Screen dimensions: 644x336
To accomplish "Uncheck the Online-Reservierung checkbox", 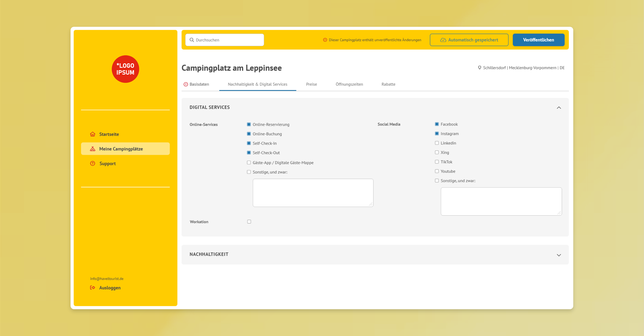I will click(x=249, y=125).
